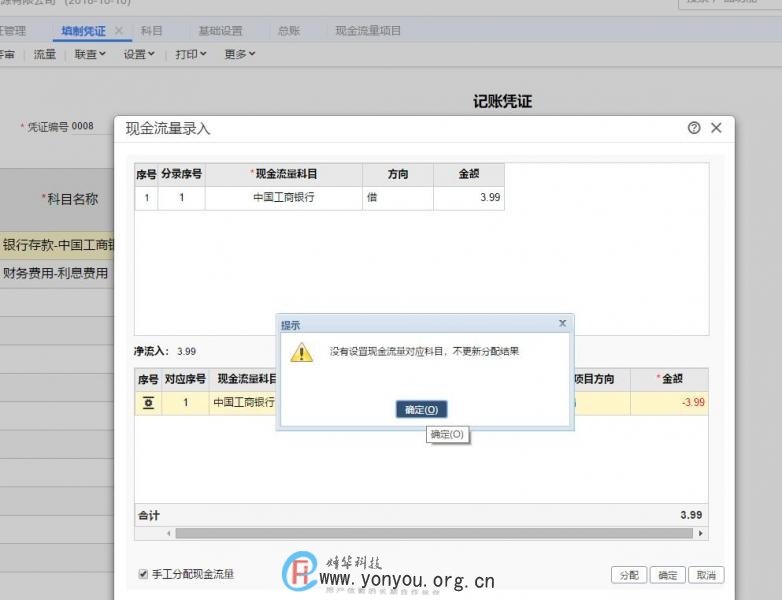Click the 借 direction cell
Screen dimensions: 782x600
[398, 198]
